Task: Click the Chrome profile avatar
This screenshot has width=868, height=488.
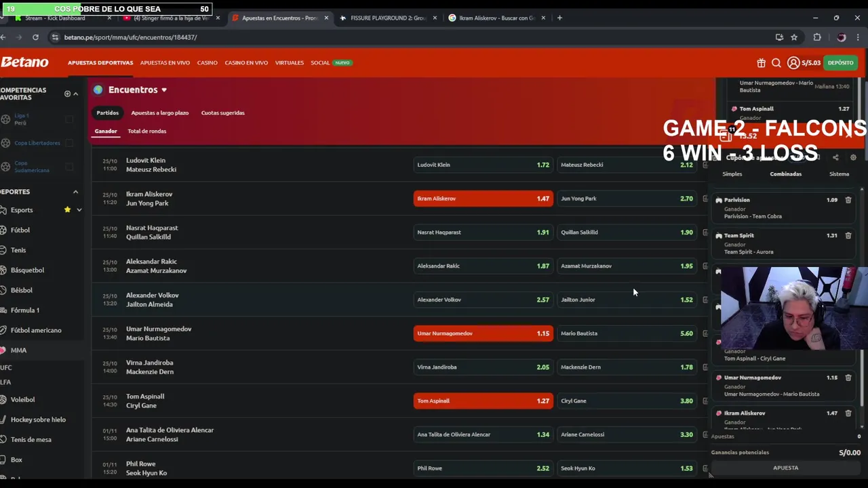Action: [x=842, y=37]
